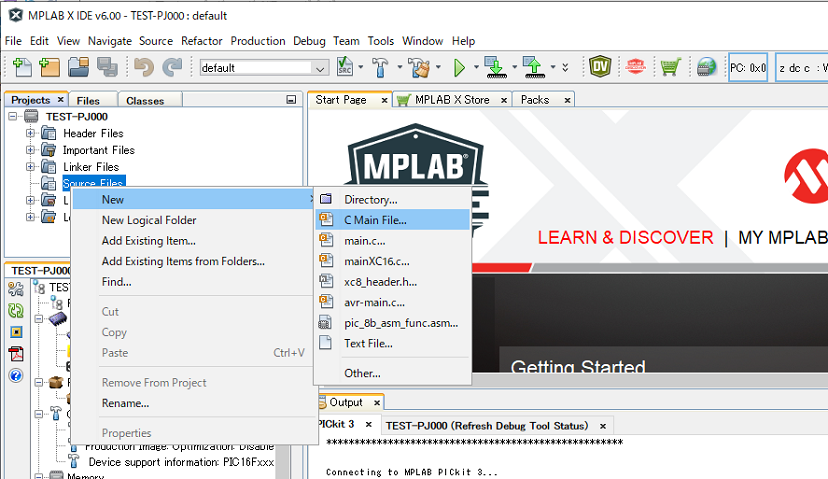Click the Make and Program Device icon
The width and height of the screenshot is (828, 479).
tap(495, 67)
